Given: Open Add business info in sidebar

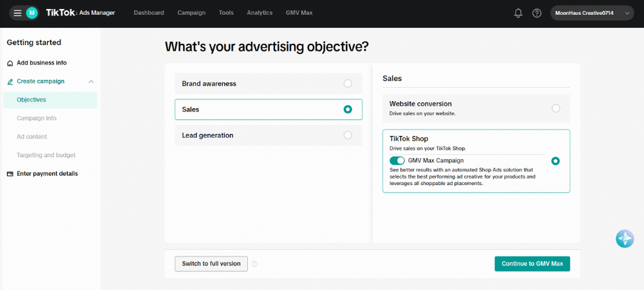Looking at the screenshot, I should [x=41, y=63].
